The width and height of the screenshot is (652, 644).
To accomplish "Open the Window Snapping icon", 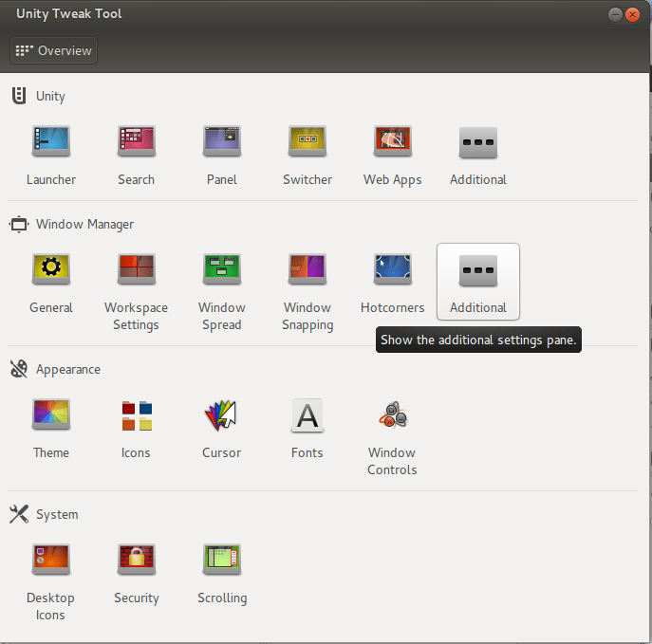I will click(x=307, y=269).
